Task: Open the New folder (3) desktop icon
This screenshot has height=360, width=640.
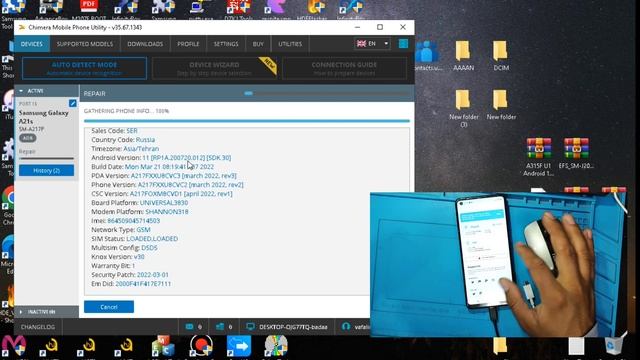Action: tap(464, 109)
